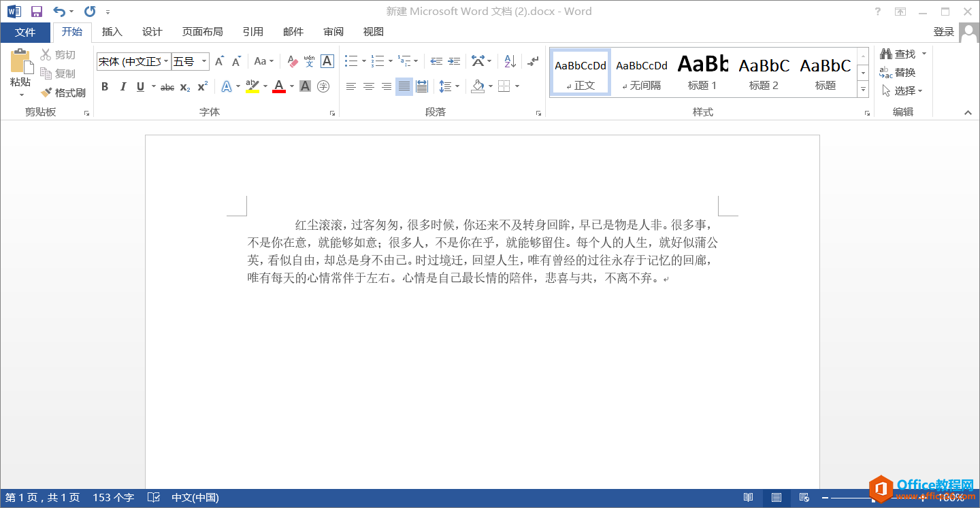Switch to read mode view
The height and width of the screenshot is (508, 980).
749,498
